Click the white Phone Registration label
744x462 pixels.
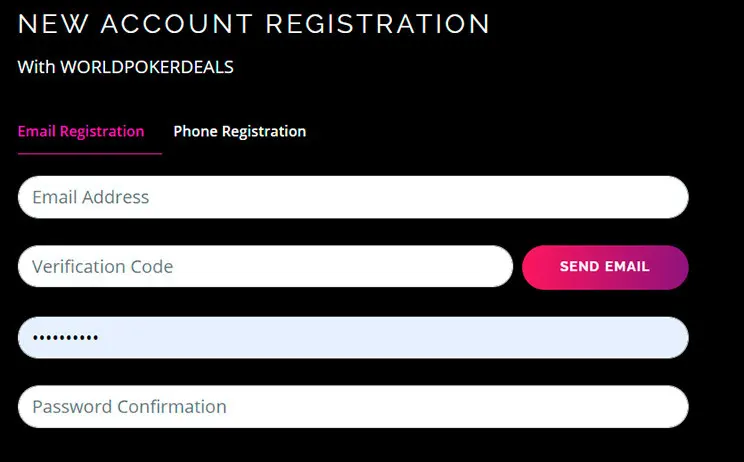pos(239,132)
